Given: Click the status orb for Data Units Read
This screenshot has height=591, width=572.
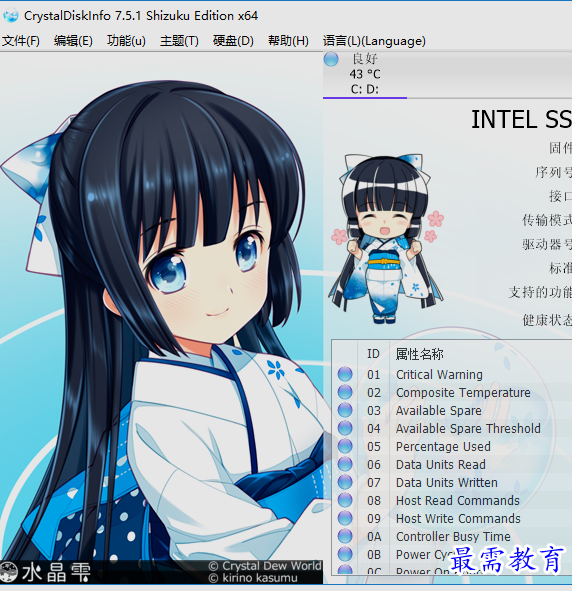Looking at the screenshot, I should pos(345,464).
